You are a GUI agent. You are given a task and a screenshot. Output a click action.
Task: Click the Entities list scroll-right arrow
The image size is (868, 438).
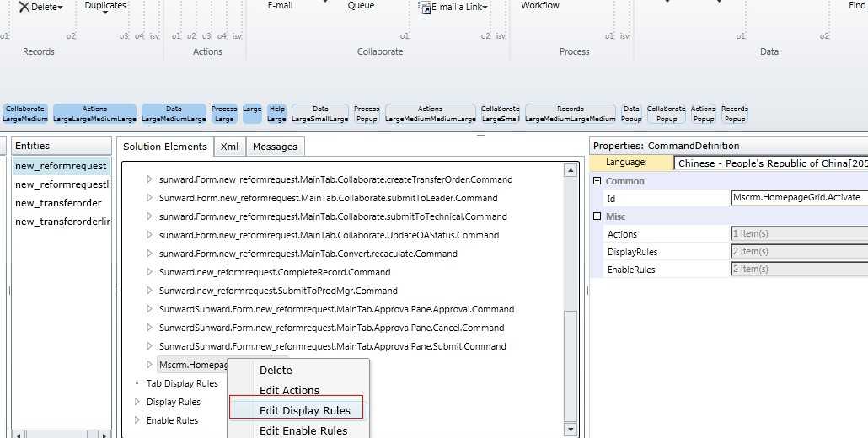[104, 435]
